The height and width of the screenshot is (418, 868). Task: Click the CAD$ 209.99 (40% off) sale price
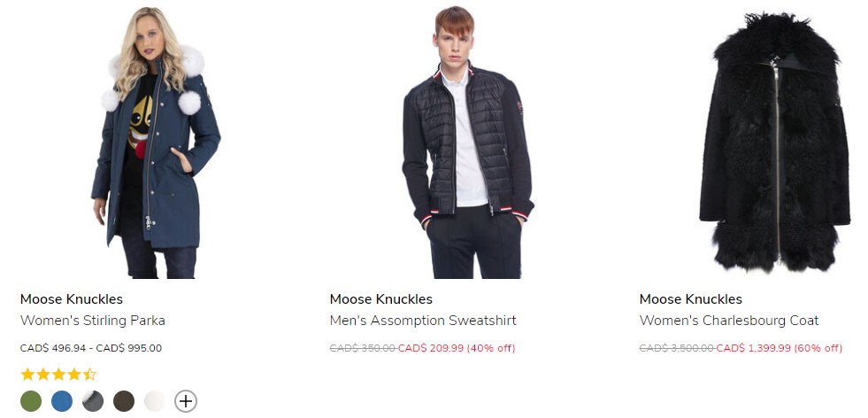(x=457, y=348)
